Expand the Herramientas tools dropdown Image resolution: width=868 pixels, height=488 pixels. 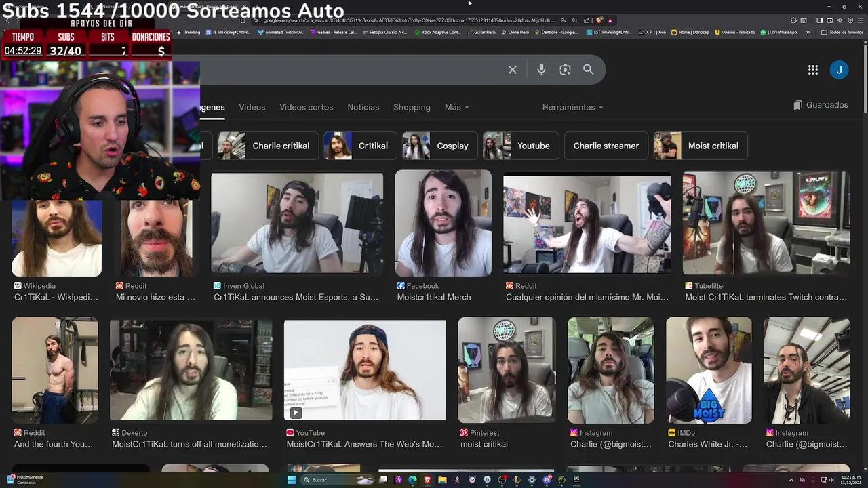[572, 107]
